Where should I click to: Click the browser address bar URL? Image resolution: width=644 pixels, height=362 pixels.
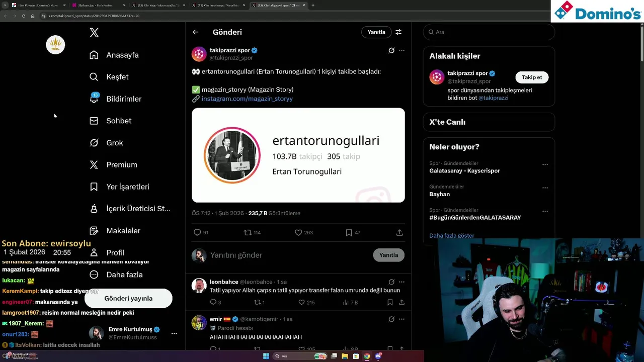click(x=94, y=16)
